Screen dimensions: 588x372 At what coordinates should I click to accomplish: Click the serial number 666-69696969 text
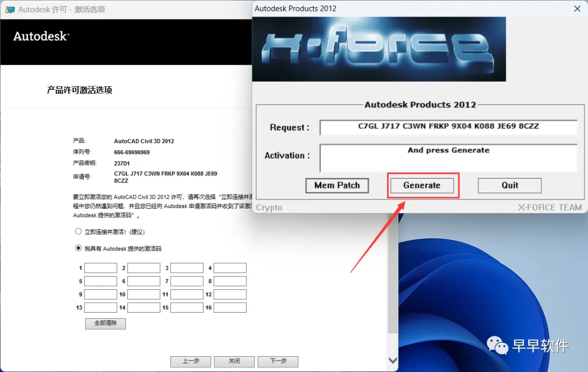(132, 153)
